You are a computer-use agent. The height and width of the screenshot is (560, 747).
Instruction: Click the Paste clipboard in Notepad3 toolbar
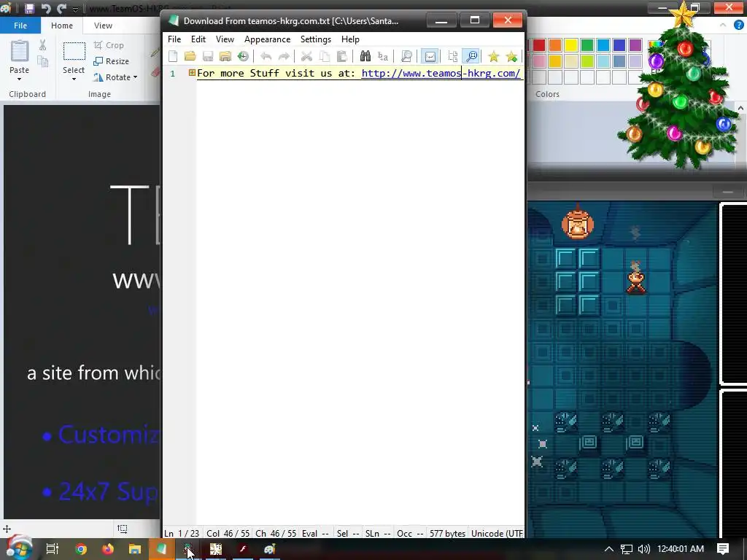[341, 56]
